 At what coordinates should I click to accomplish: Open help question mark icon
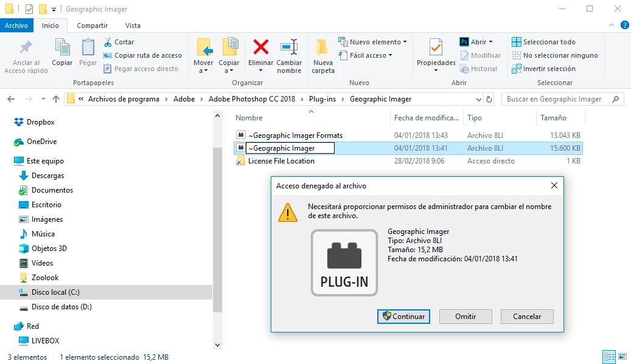click(624, 25)
